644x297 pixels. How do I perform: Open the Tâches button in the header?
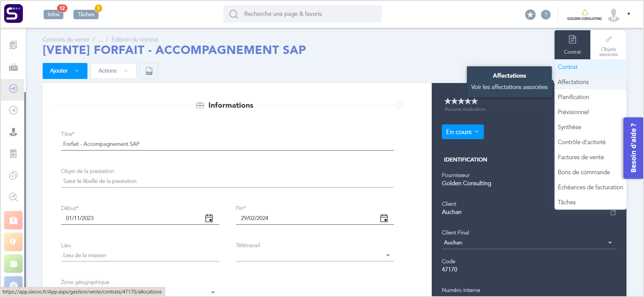click(86, 14)
